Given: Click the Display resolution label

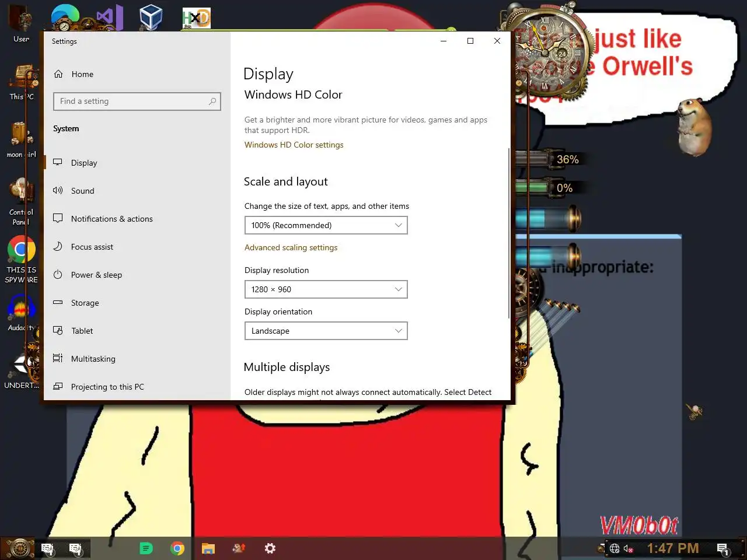Looking at the screenshot, I should (277, 270).
